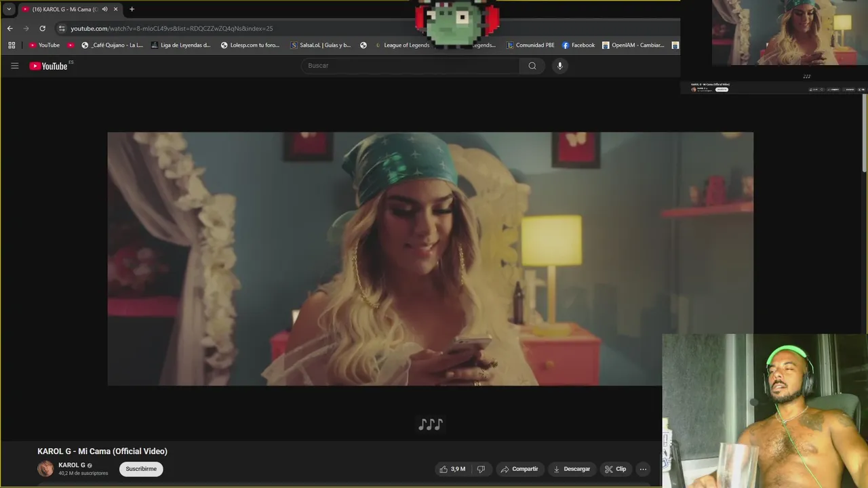Screen dimensions: 868x488
Task: Click the page vertical scrollbar
Action: 865,132
